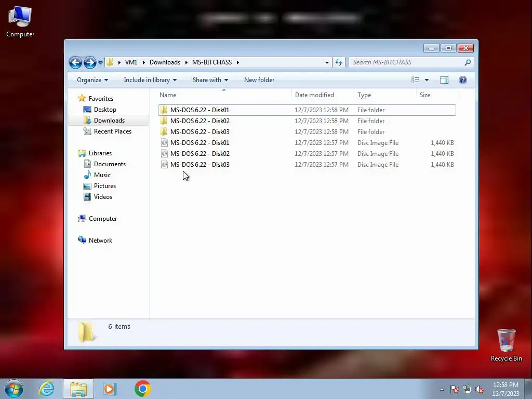Open Downloads in the navigation pane
Image resolution: width=532 pixels, height=399 pixels.
click(x=109, y=121)
